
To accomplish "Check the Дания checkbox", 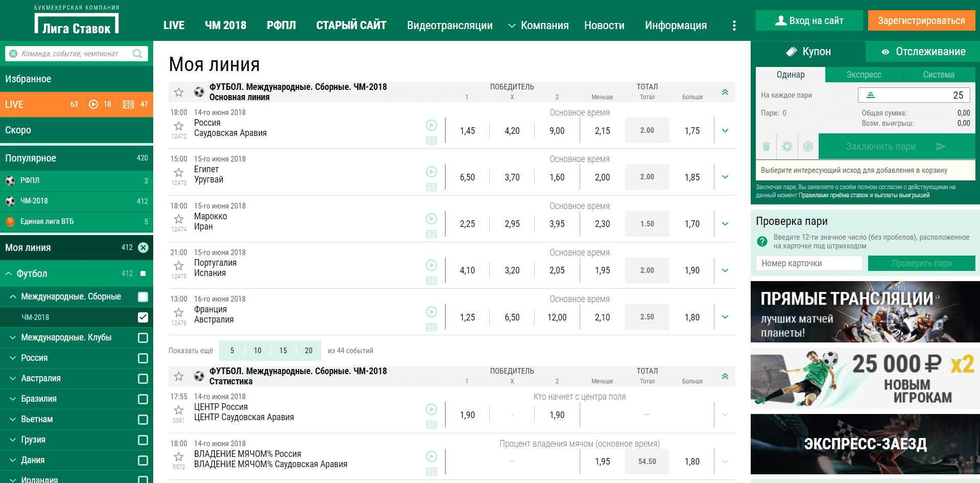I will (143, 461).
